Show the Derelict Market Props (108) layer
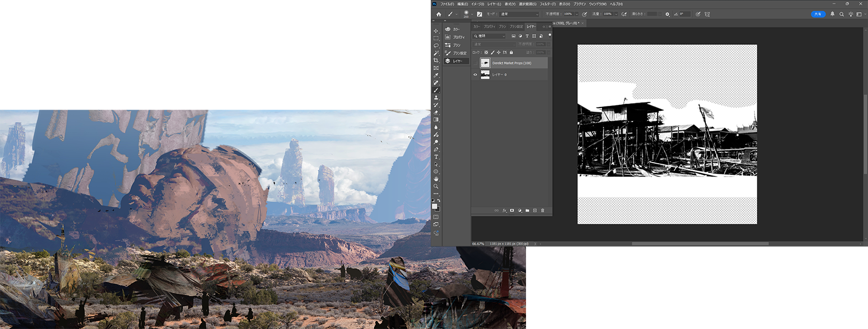Viewport: 868px width, 329px height. pos(475,63)
